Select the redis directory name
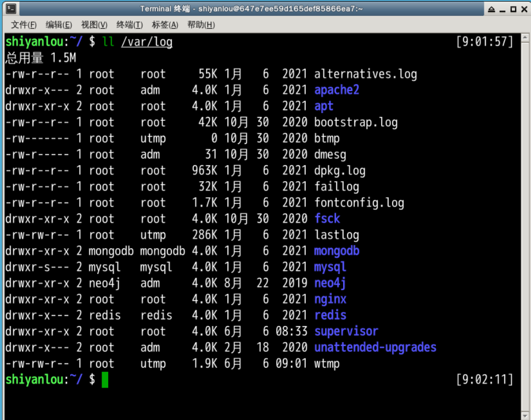Viewport: 531px width, 420px height. pyautogui.click(x=329, y=315)
